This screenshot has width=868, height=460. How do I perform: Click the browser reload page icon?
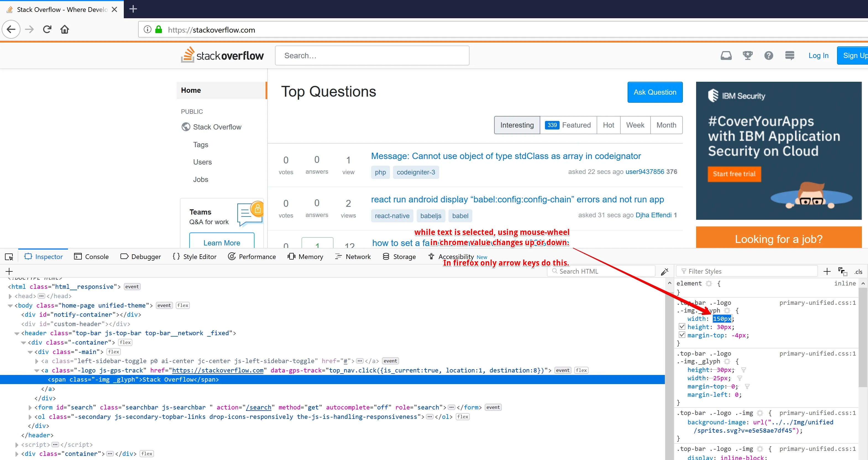47,30
